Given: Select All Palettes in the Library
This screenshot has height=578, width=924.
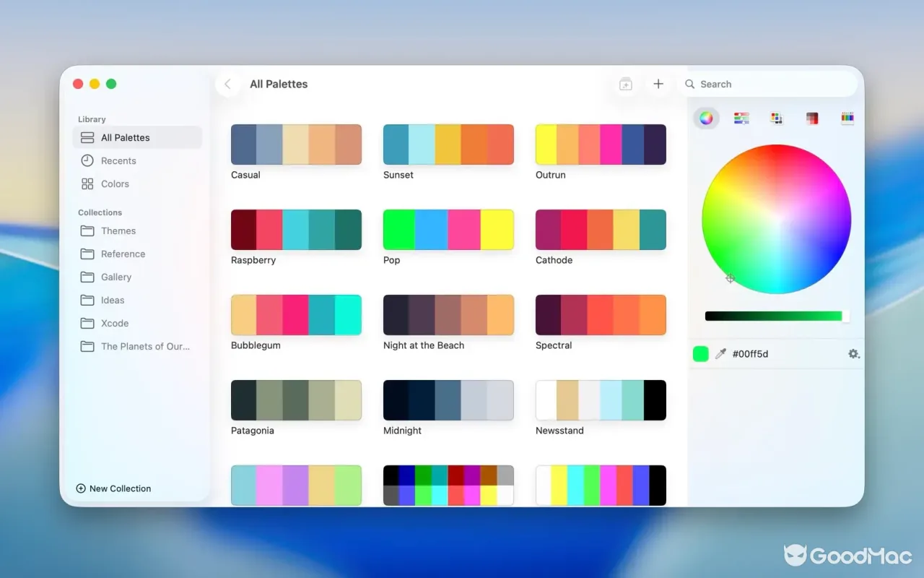Looking at the screenshot, I should pyautogui.click(x=137, y=137).
